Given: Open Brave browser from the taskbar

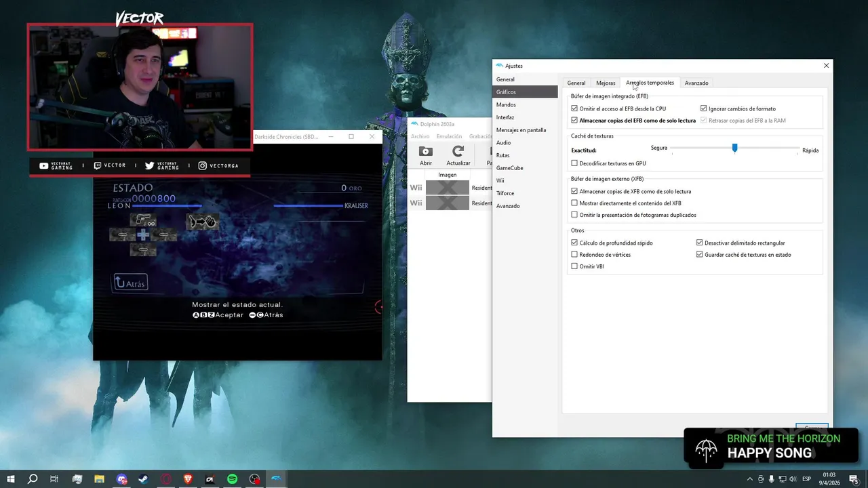Looking at the screenshot, I should (x=188, y=479).
